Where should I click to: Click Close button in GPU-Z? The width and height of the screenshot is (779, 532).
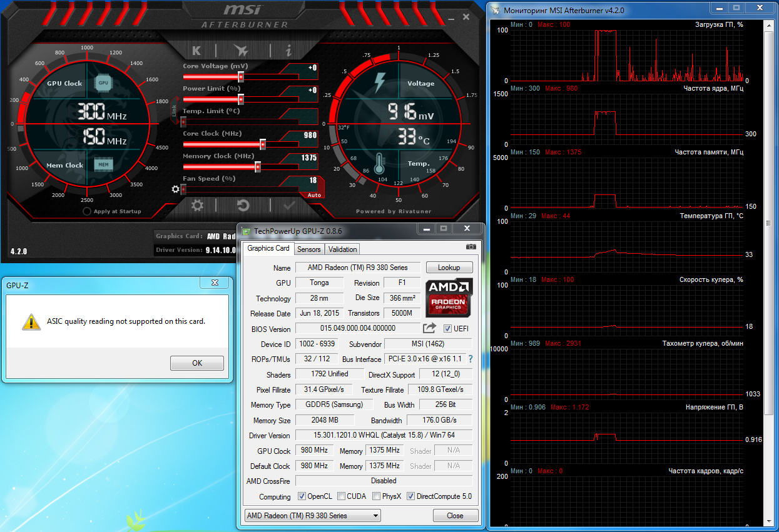tap(456, 516)
